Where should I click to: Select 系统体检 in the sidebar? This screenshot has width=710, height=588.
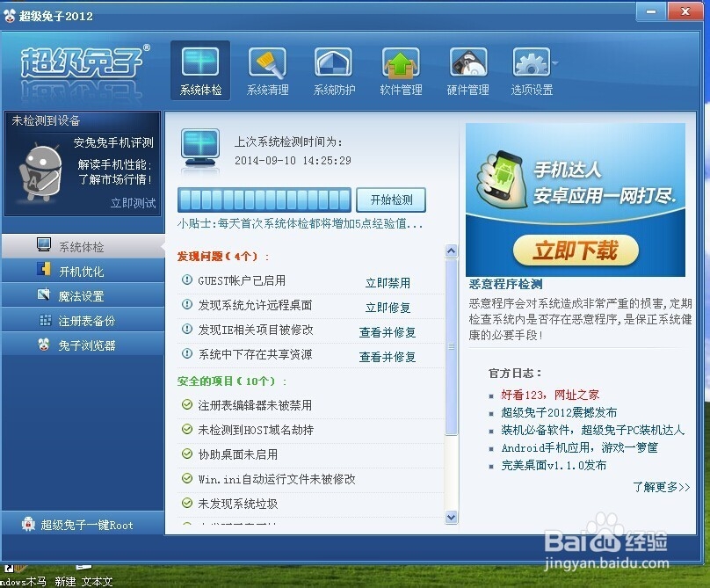[83, 246]
